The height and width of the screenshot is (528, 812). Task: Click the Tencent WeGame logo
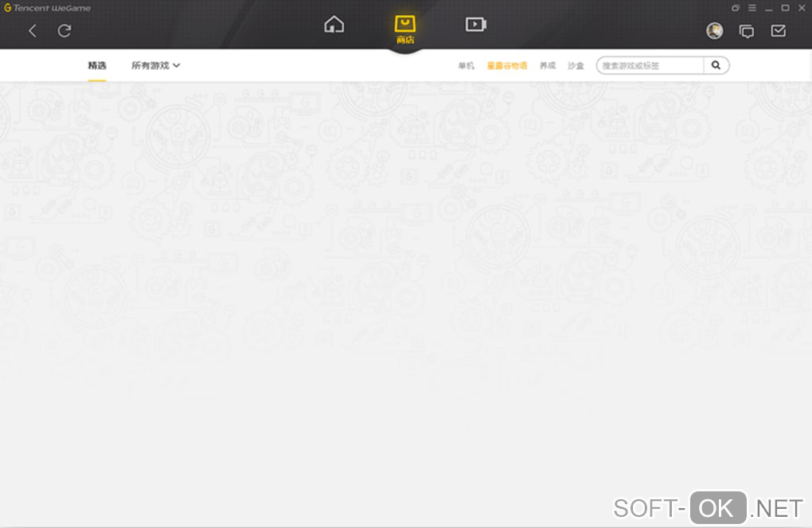click(47, 8)
